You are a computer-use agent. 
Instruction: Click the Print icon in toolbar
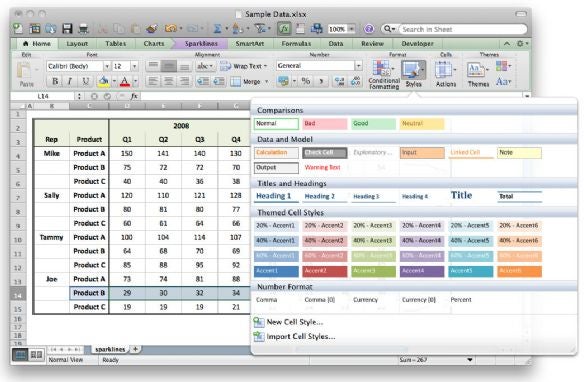click(x=83, y=29)
